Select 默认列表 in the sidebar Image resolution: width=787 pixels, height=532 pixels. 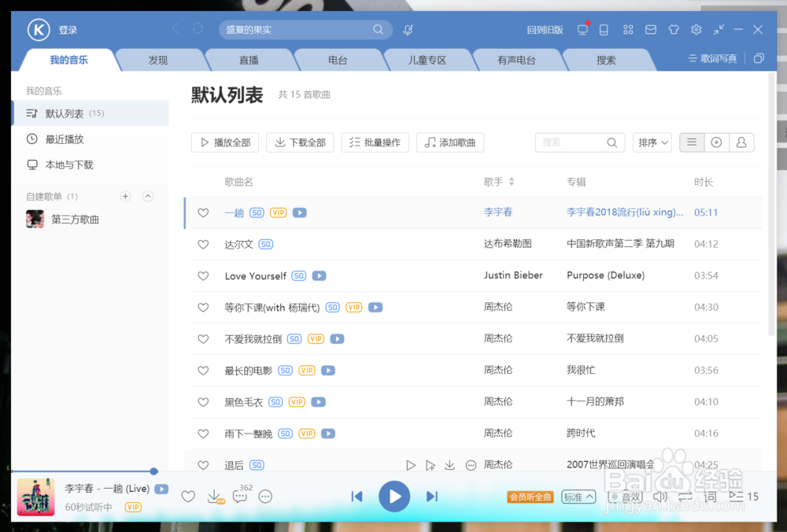point(91,113)
